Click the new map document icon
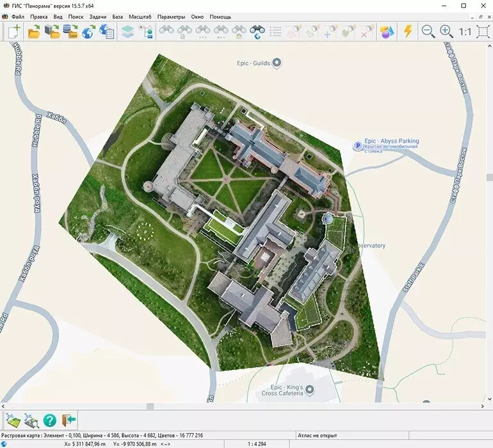The height and width of the screenshot is (448, 493). (x=14, y=31)
